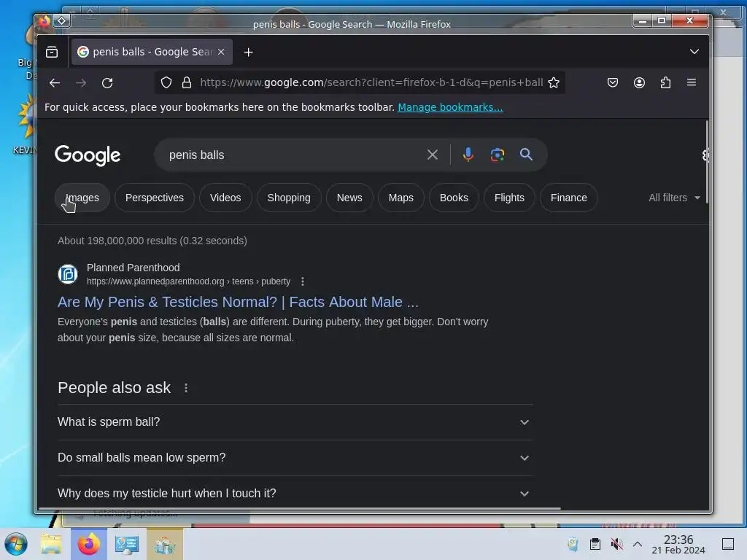Click the horizontal scrollbar at page bottom
Image resolution: width=747 pixels, height=560 pixels.
(299, 508)
